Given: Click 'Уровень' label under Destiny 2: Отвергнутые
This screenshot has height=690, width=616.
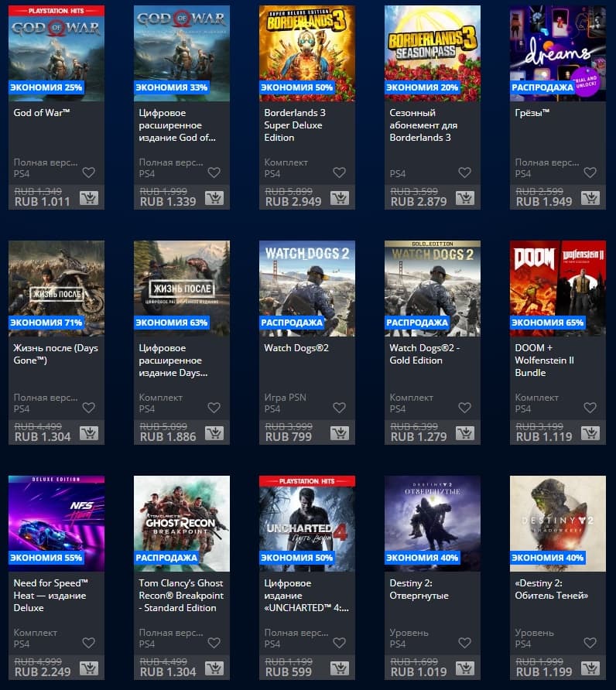Looking at the screenshot, I should click(409, 633).
